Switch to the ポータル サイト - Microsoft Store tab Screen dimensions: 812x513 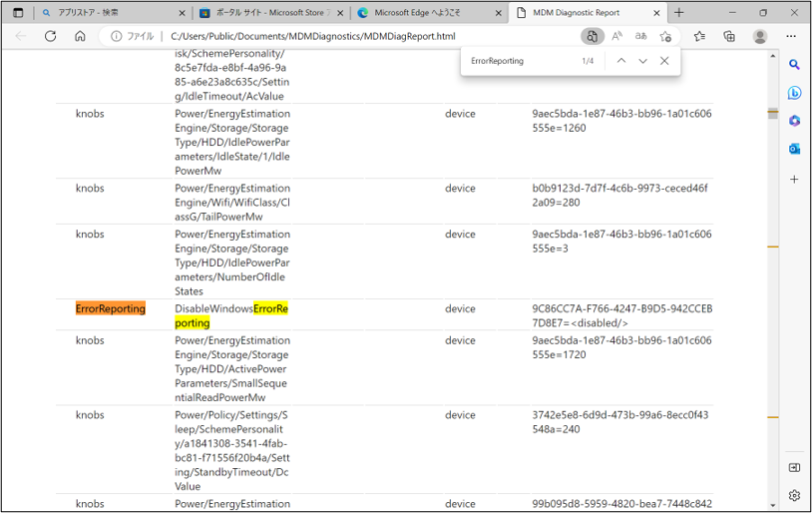coord(271,13)
